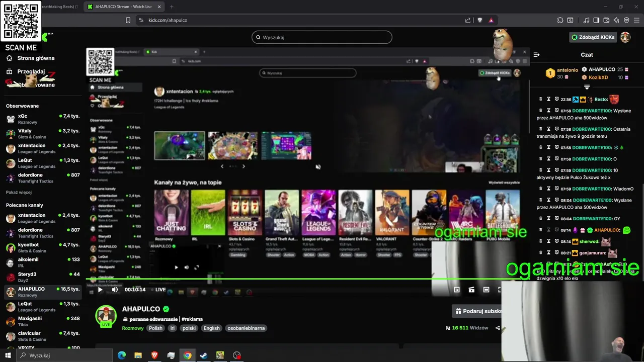Click the sherwod username in chat

coord(589,241)
